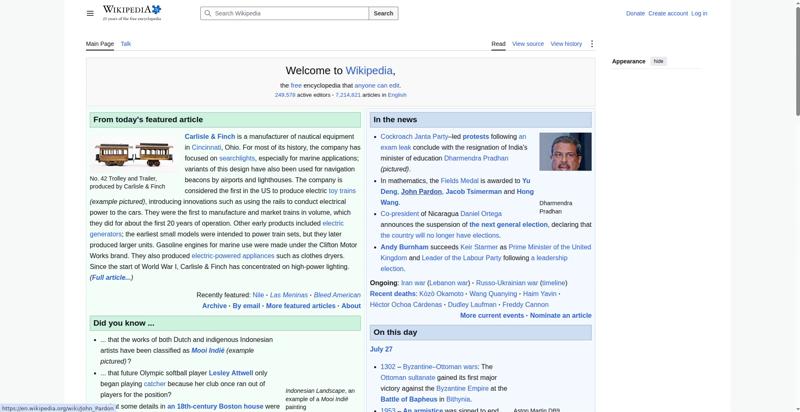Image resolution: width=800 pixels, height=412 pixels.
Task: Open Nominate an article link
Action: coord(561,316)
